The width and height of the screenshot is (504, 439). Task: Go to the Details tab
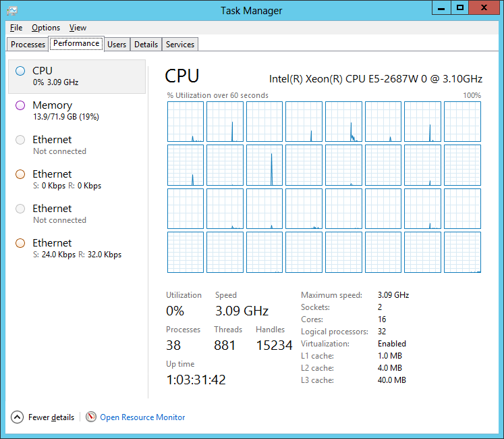[146, 45]
